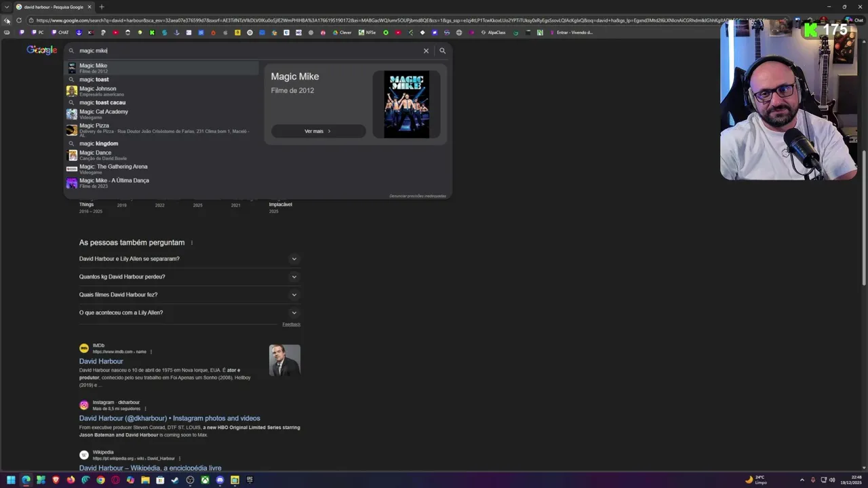868x488 pixels.
Task: Choose 'Magic Mike - A Última Dança' suggestion
Action: point(161,183)
